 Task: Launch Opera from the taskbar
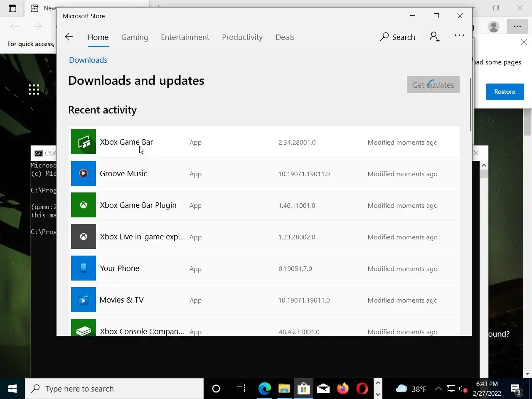362,389
